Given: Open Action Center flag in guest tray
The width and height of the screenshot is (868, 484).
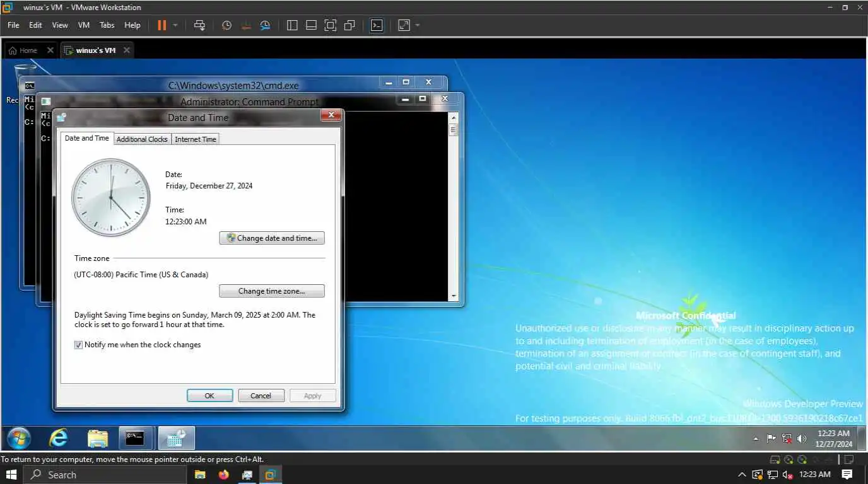Looking at the screenshot, I should pyautogui.click(x=771, y=439).
